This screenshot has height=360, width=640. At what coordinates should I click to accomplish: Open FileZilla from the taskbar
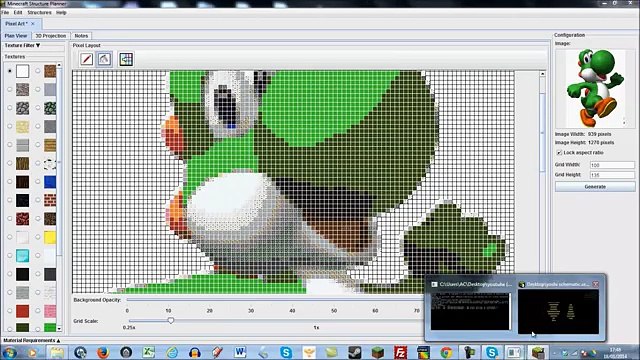point(400,352)
